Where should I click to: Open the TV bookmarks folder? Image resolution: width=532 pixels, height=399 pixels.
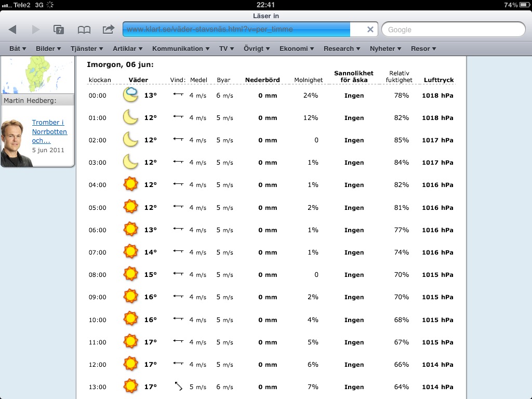pos(227,48)
